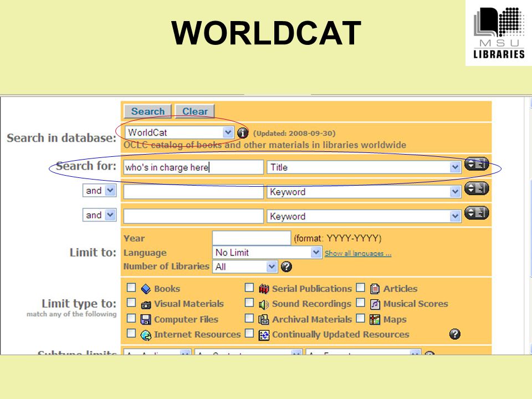The image size is (532, 399).
Task: Open the second Keyword index dropdown
Action: 364,216
